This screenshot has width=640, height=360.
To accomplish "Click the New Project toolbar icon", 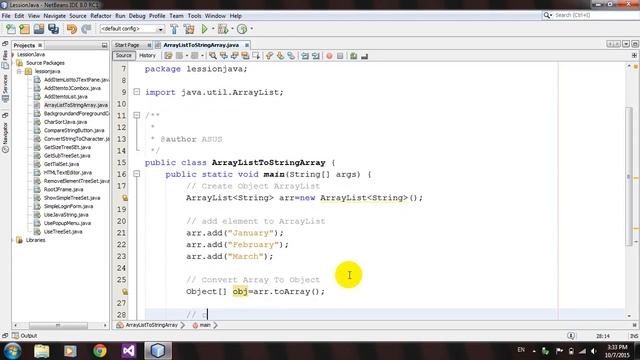I will tap(24, 29).
